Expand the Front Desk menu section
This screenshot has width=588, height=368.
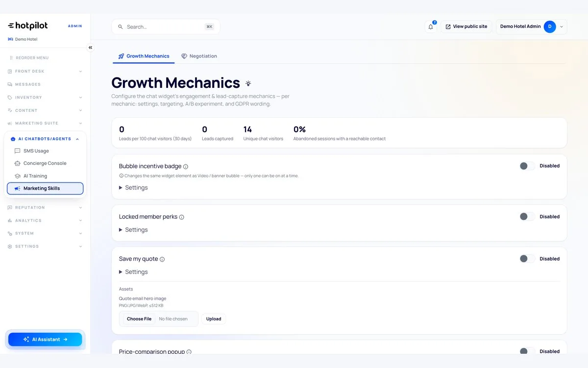click(45, 72)
